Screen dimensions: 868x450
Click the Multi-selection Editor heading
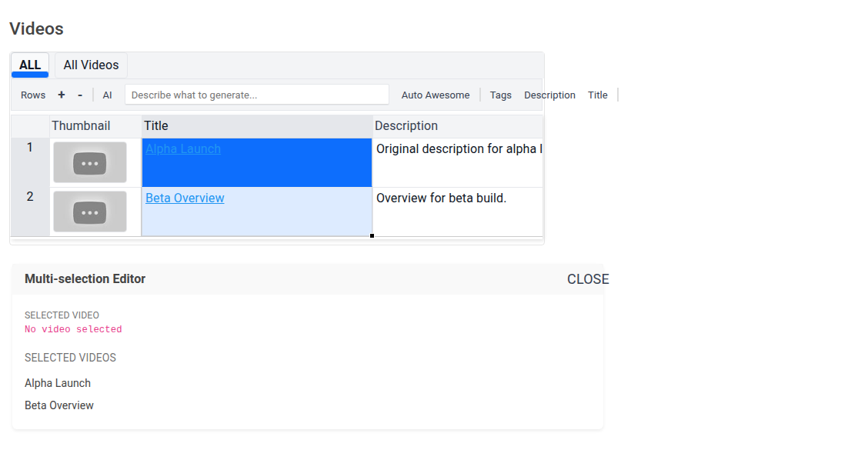(85, 279)
